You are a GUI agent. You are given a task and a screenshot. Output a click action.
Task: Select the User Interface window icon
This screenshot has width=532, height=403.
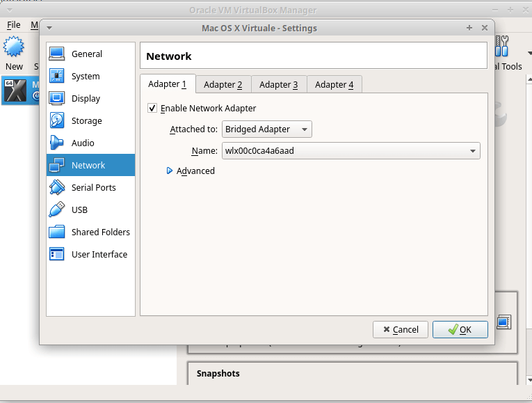coord(56,254)
